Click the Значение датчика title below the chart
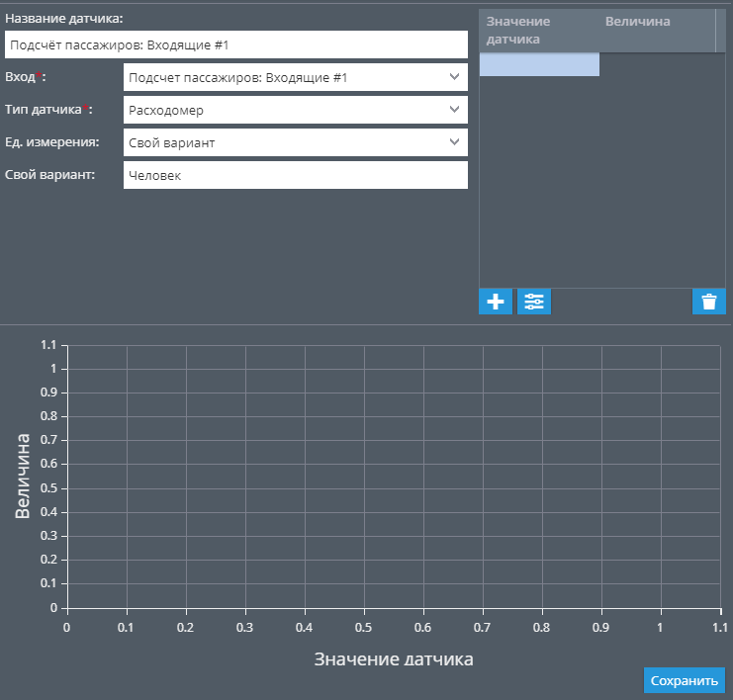The width and height of the screenshot is (733, 700). coord(394,658)
